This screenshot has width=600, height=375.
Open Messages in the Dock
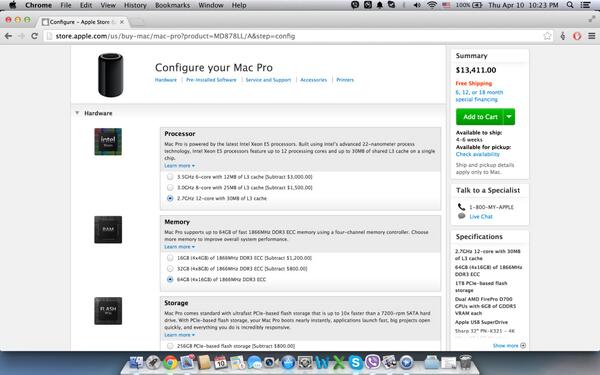pyautogui.click(x=254, y=362)
